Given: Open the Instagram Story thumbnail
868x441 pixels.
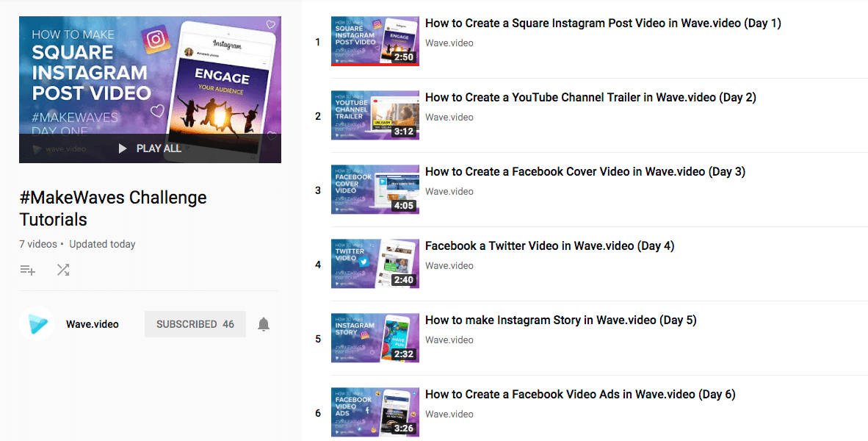Looking at the screenshot, I should 375,338.
